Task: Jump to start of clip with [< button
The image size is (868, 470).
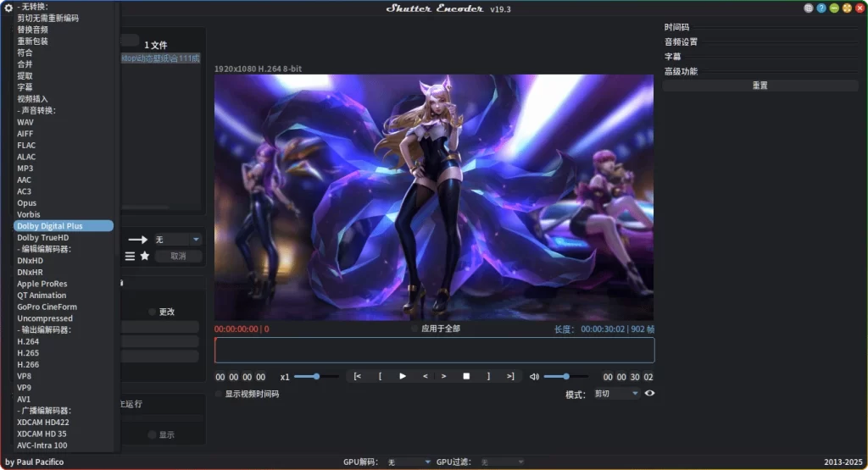Action: 358,376
